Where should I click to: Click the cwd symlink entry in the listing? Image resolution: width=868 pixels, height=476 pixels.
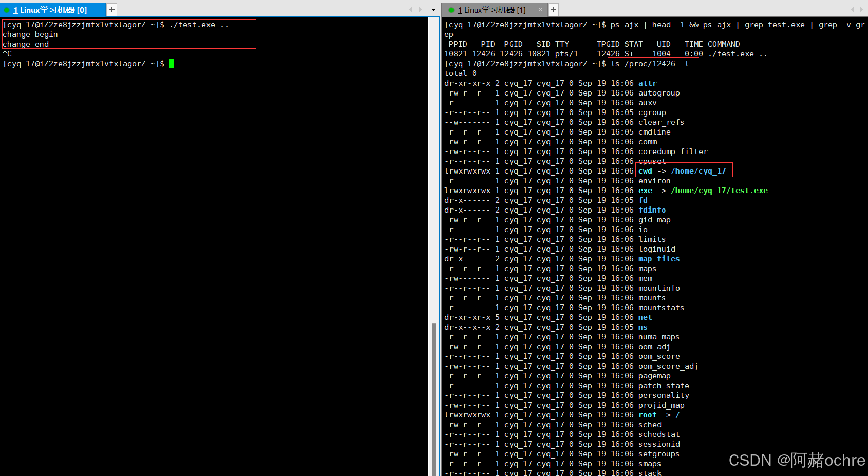tap(645, 171)
